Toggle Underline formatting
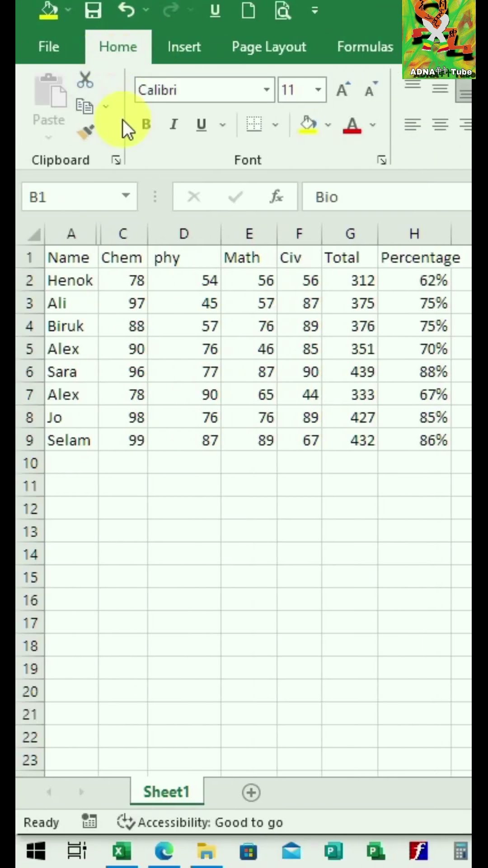Image resolution: width=488 pixels, height=868 pixels. [202, 124]
